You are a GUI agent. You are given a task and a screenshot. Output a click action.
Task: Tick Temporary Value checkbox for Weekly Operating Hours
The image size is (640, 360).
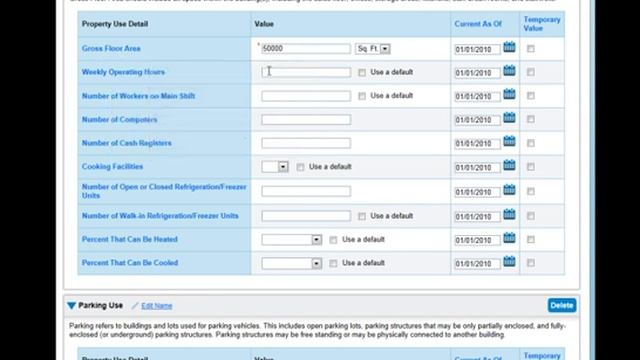click(x=531, y=72)
